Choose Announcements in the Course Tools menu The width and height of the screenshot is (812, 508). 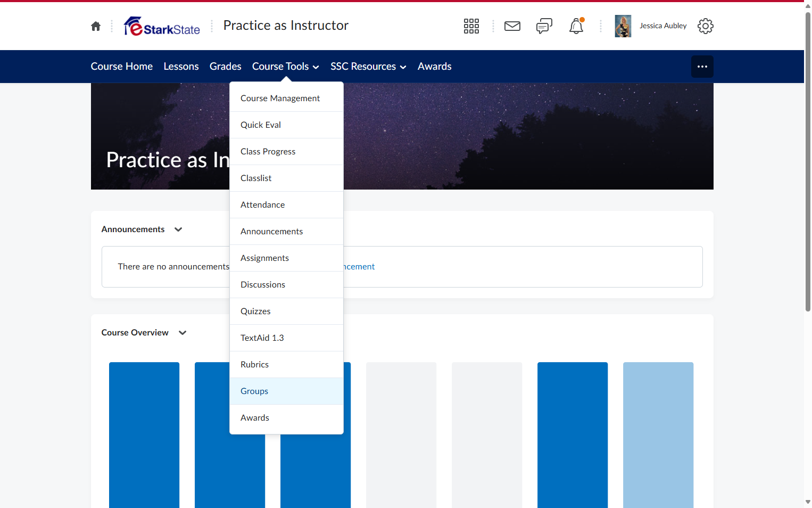(286, 232)
